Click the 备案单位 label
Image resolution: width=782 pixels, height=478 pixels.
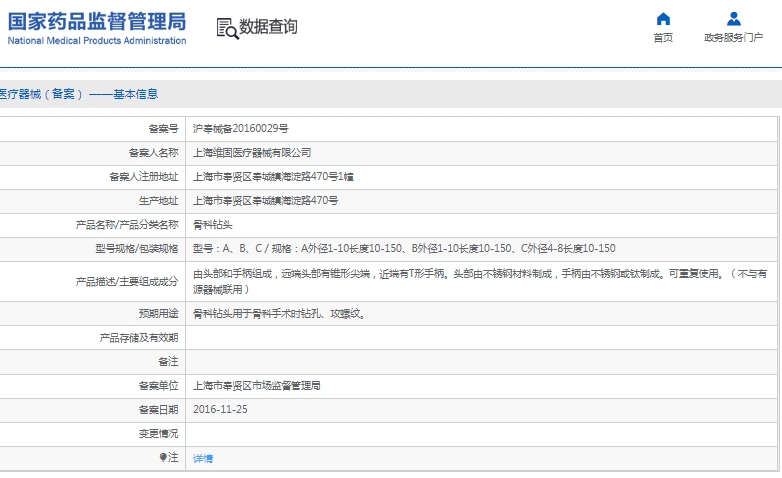point(158,386)
